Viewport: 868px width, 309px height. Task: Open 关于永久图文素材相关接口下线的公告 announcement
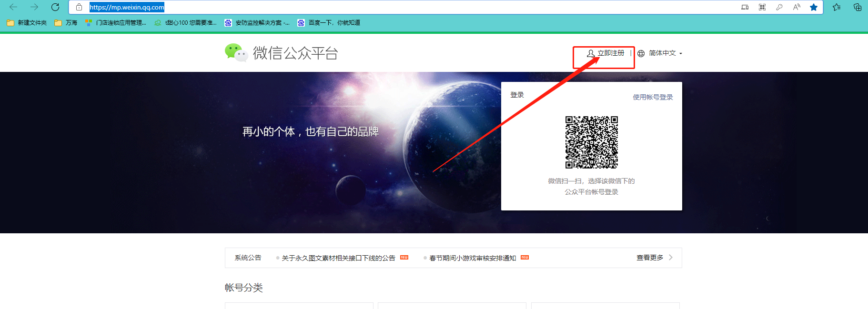[x=338, y=258]
